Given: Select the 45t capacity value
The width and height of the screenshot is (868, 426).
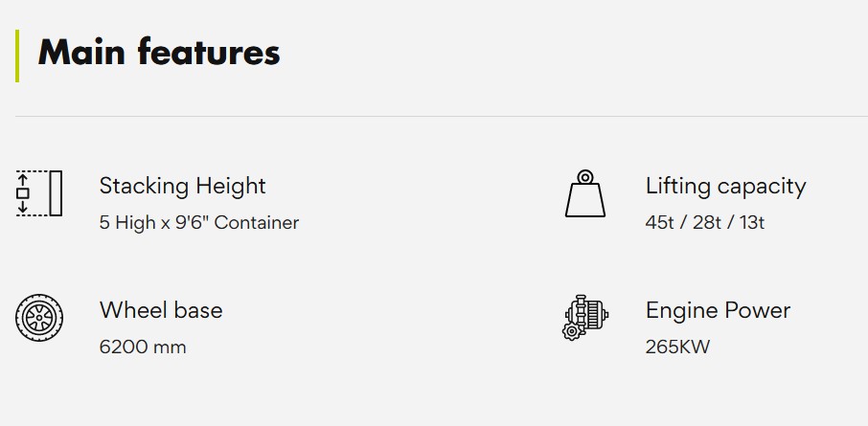Looking at the screenshot, I should [x=659, y=223].
